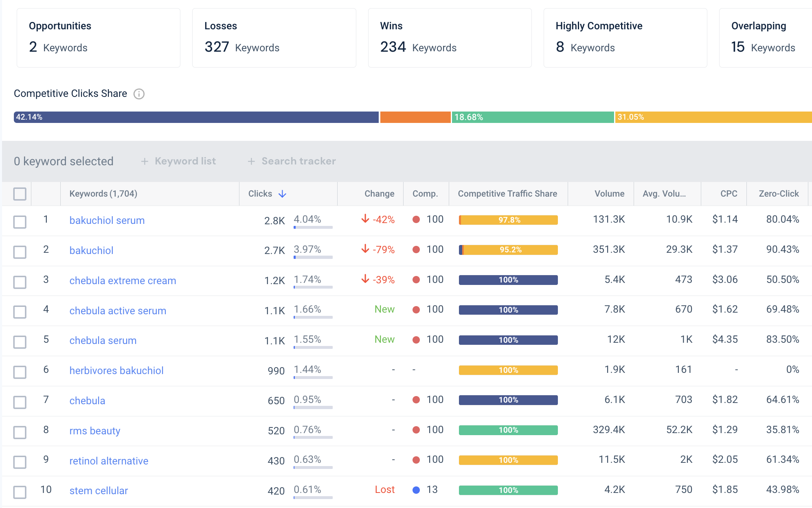Open the chebula active serum keyword link
Viewport: 812px width, 508px height.
(x=118, y=311)
